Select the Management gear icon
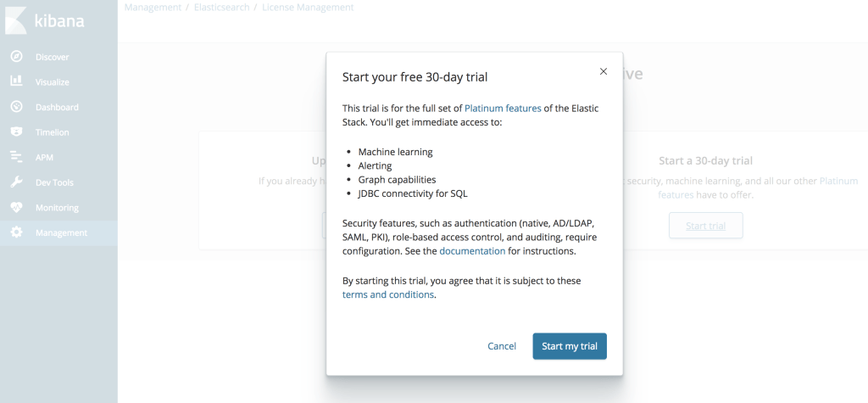Viewport: 868px width, 403px height. [16, 232]
